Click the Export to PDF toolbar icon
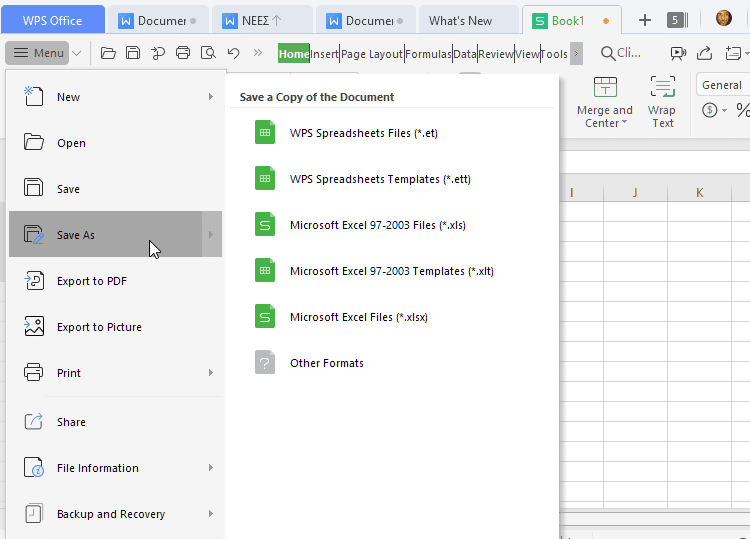 click(x=158, y=53)
